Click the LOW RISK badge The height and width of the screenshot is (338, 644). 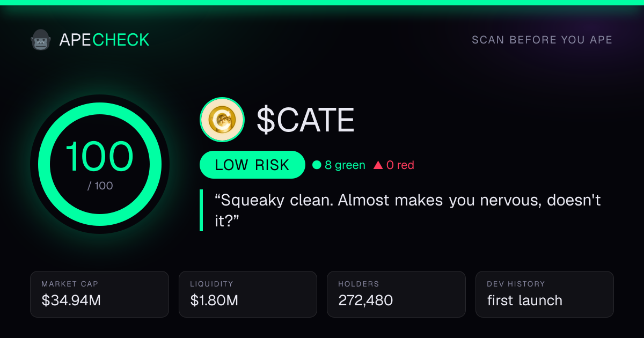tap(252, 165)
